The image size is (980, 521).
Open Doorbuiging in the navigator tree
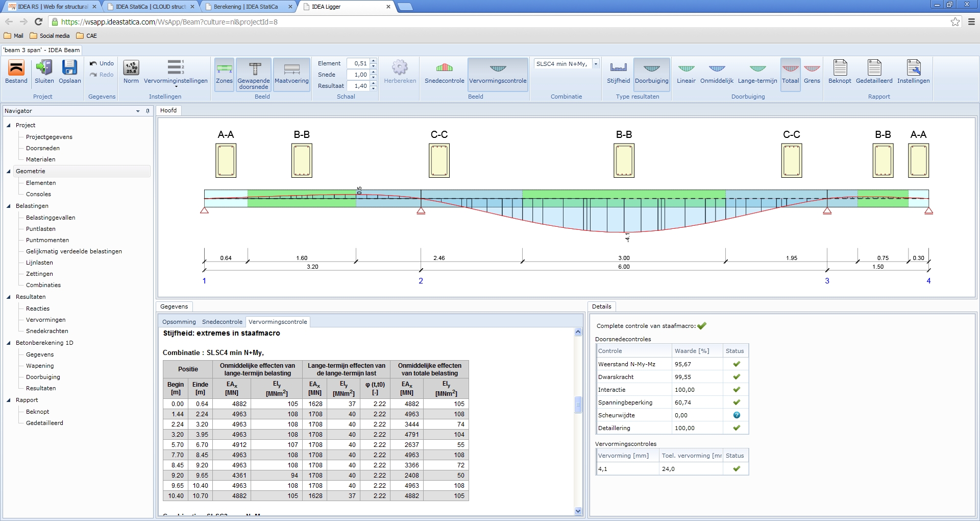[x=43, y=377]
